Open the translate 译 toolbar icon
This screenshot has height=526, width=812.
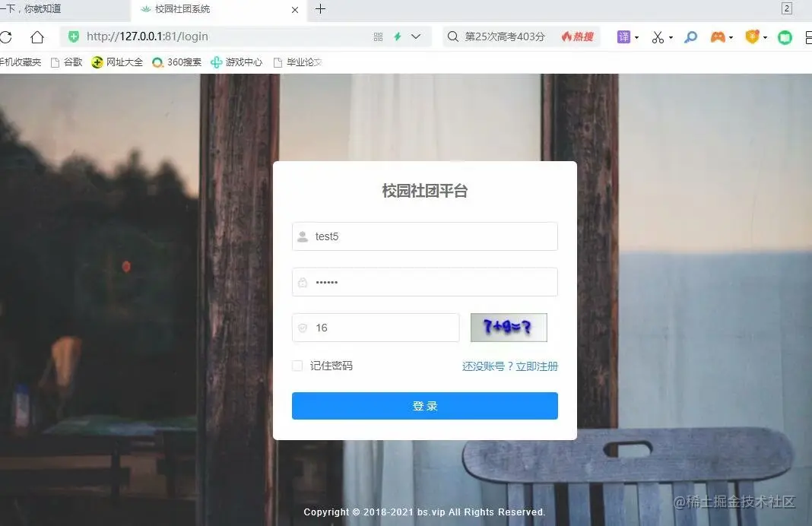click(x=623, y=36)
